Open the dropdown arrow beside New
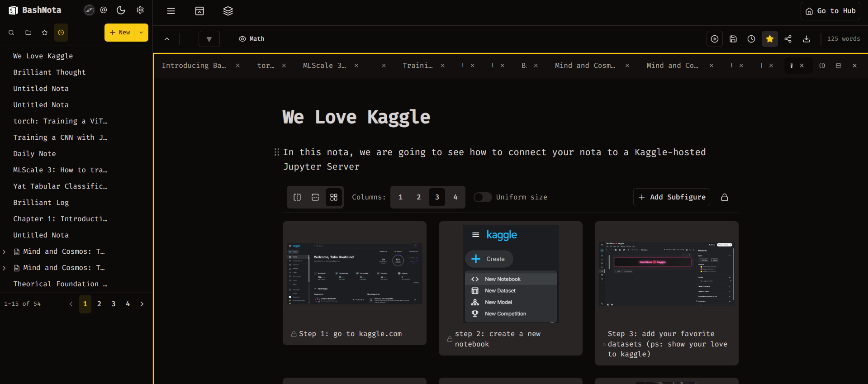 click(141, 33)
